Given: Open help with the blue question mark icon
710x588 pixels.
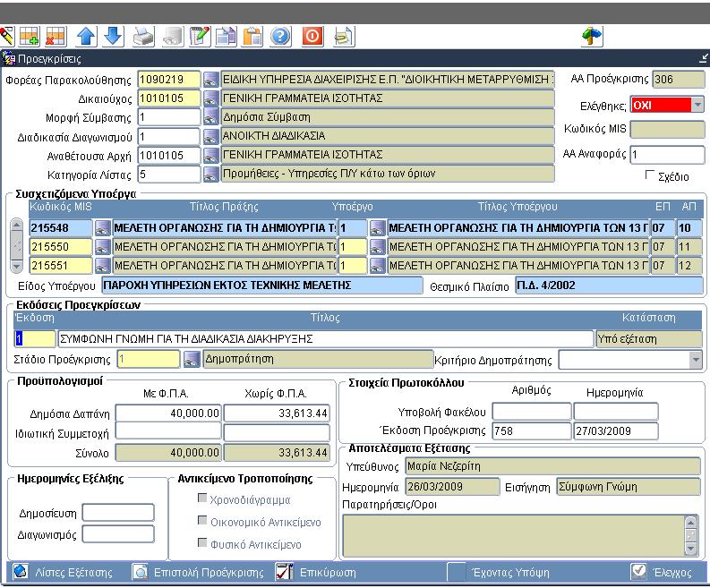Looking at the screenshot, I should (x=280, y=36).
